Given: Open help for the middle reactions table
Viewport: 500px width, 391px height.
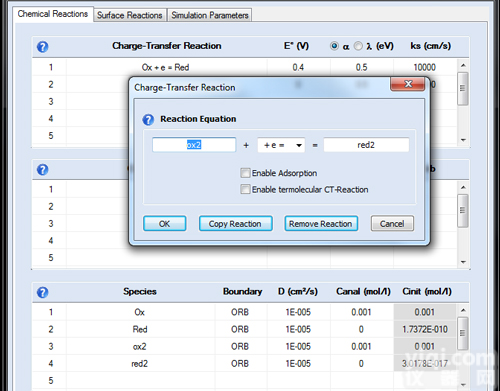Looking at the screenshot, I should pyautogui.click(x=42, y=170).
